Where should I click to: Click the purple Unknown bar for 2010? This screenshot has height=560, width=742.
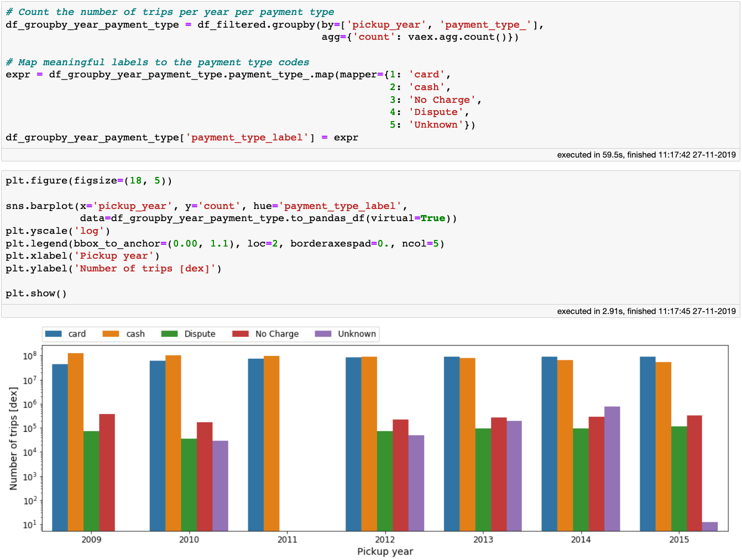click(220, 486)
